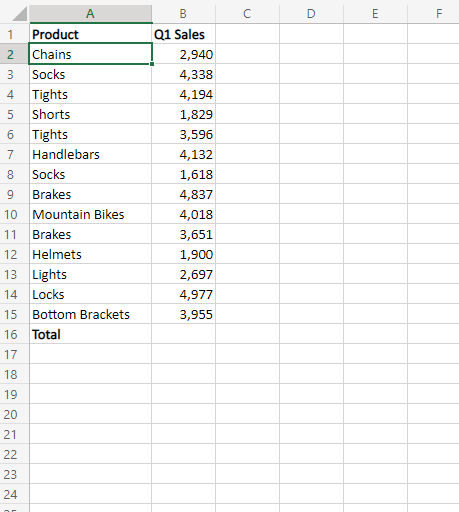Select the cell showing 2,940
This screenshot has height=512, width=459.
coord(183,54)
